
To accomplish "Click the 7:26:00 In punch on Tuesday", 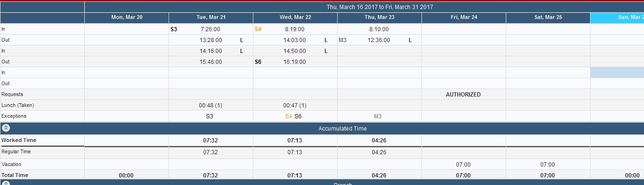I will [210, 29].
